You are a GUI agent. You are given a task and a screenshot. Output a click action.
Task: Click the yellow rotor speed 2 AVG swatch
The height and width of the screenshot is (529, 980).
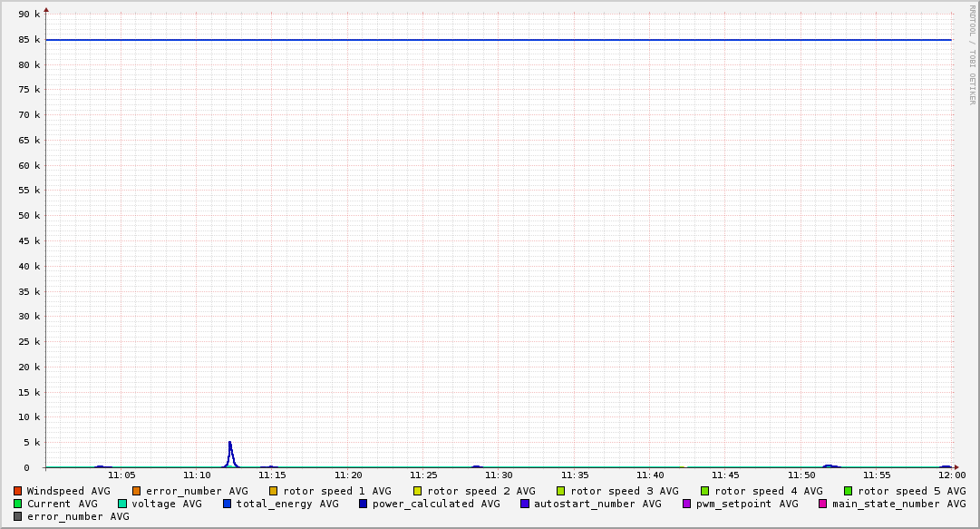pos(418,491)
